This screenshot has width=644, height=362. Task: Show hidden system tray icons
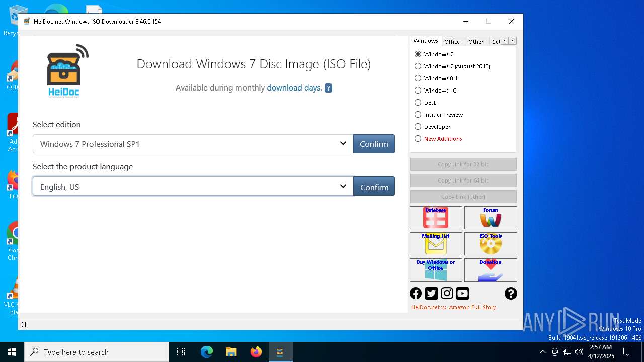pyautogui.click(x=542, y=352)
